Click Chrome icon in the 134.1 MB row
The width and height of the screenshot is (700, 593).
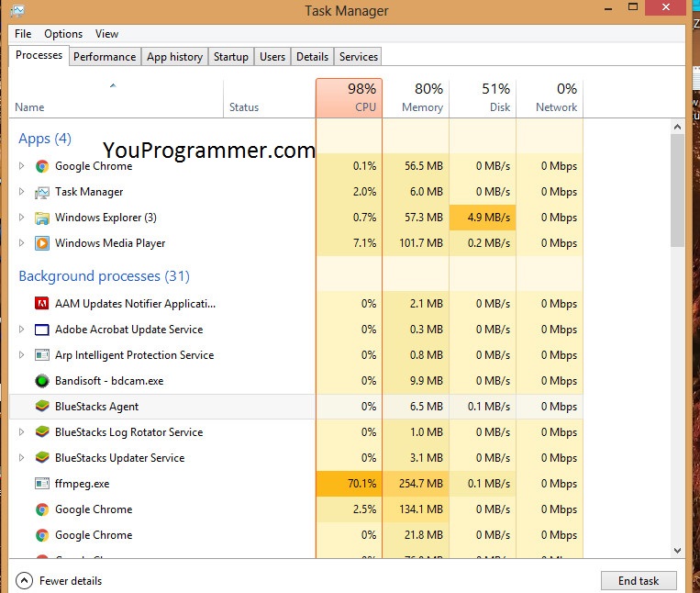pyautogui.click(x=42, y=509)
